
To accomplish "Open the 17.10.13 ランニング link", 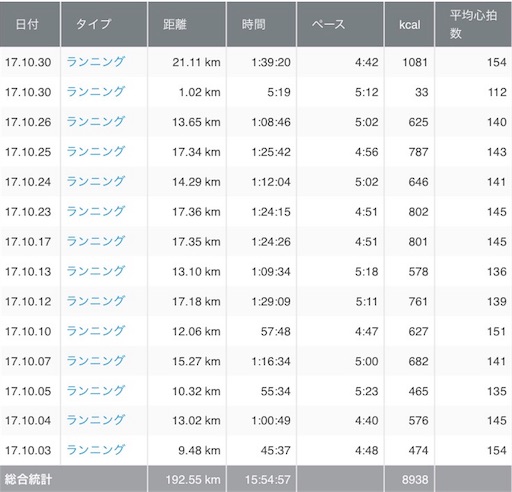I will [96, 271].
